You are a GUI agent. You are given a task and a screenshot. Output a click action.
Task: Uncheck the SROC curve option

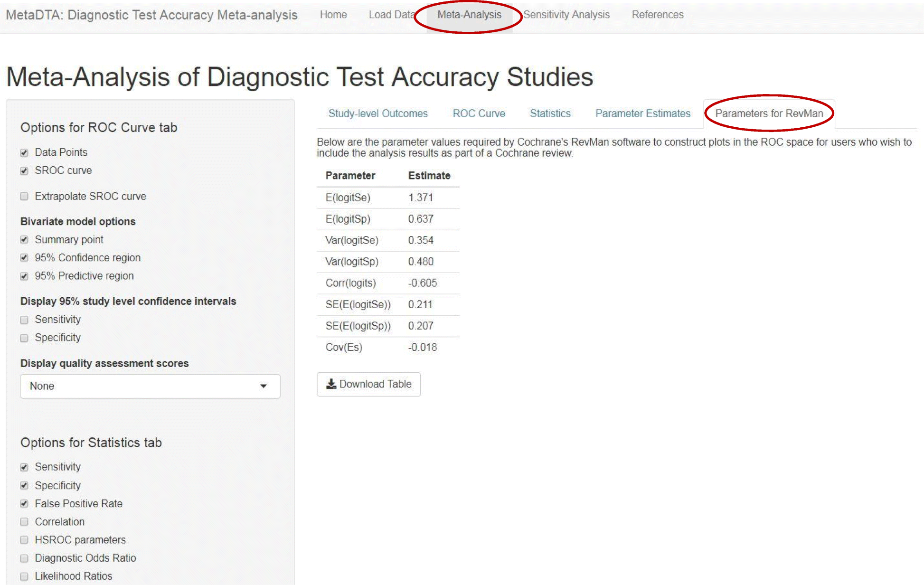pos(24,171)
